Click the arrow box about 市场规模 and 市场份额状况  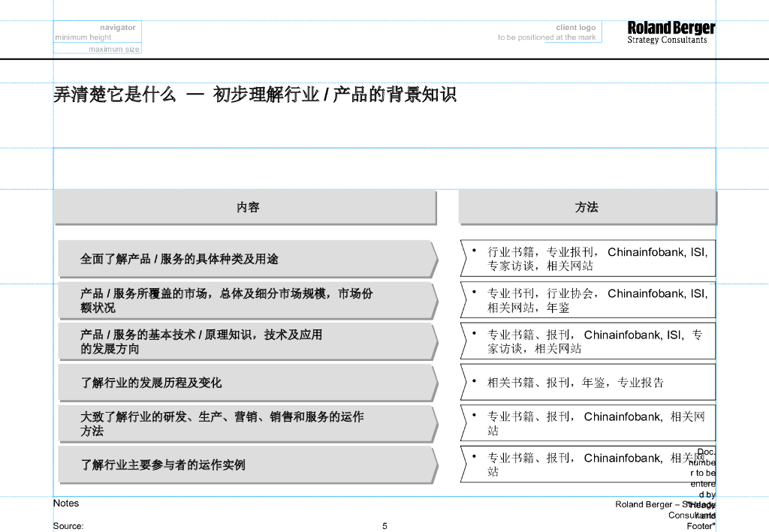[247, 300]
